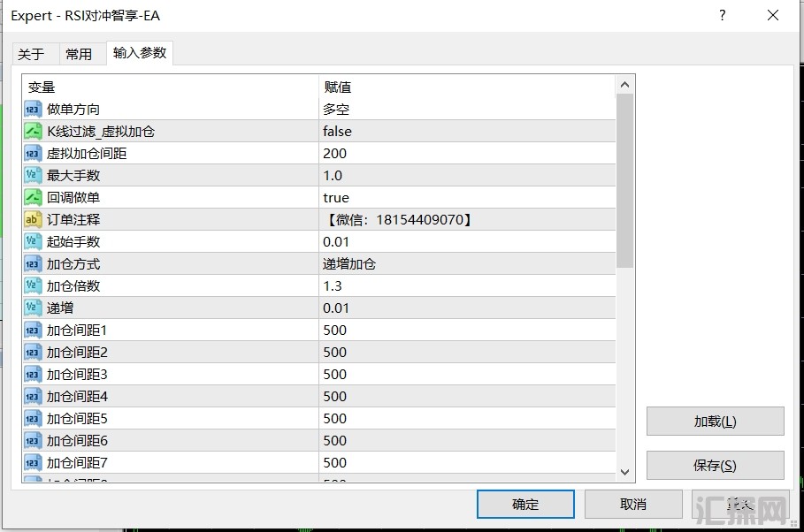Image resolution: width=804 pixels, height=532 pixels.
Task: Open the 做单方向 value 多空 dropdown
Action: pos(466,110)
